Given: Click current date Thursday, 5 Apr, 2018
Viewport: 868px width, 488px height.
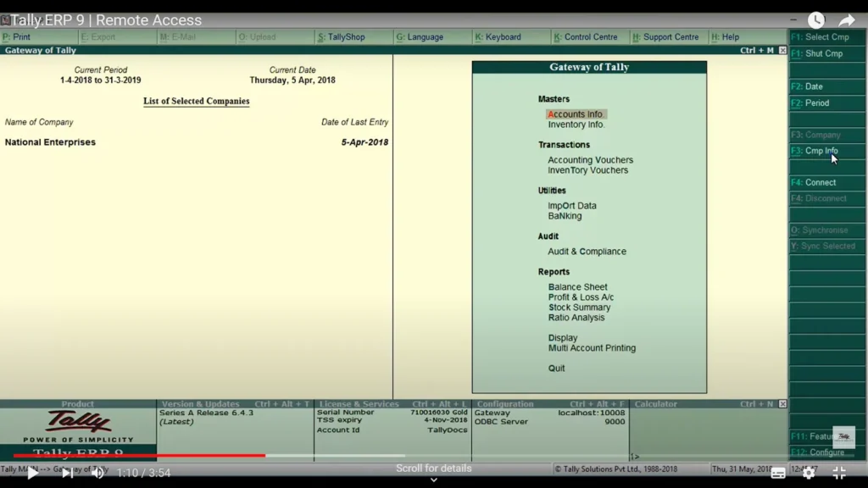Looking at the screenshot, I should (x=292, y=80).
